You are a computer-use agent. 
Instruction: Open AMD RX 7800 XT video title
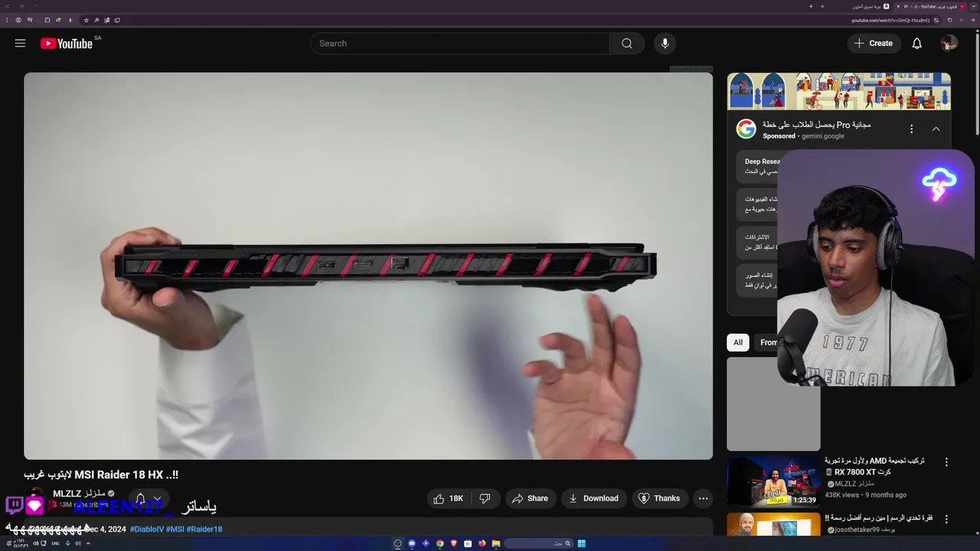tap(874, 466)
